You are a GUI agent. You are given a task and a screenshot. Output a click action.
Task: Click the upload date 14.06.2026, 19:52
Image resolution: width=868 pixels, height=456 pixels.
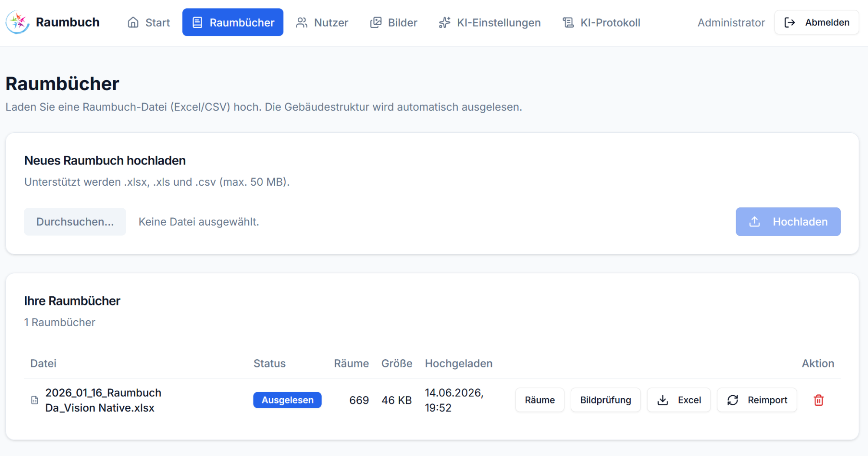(454, 400)
